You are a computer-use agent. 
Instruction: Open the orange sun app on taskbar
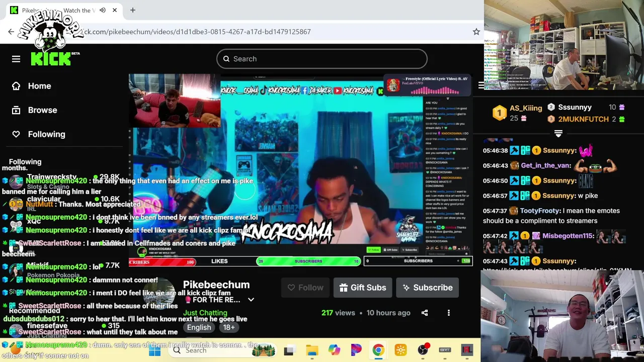click(x=400, y=350)
